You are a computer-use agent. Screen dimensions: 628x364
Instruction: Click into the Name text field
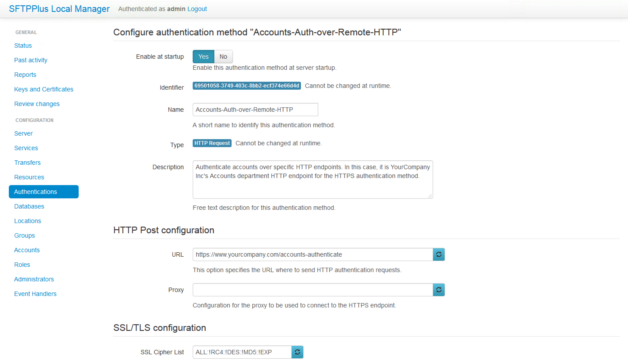[255, 110]
